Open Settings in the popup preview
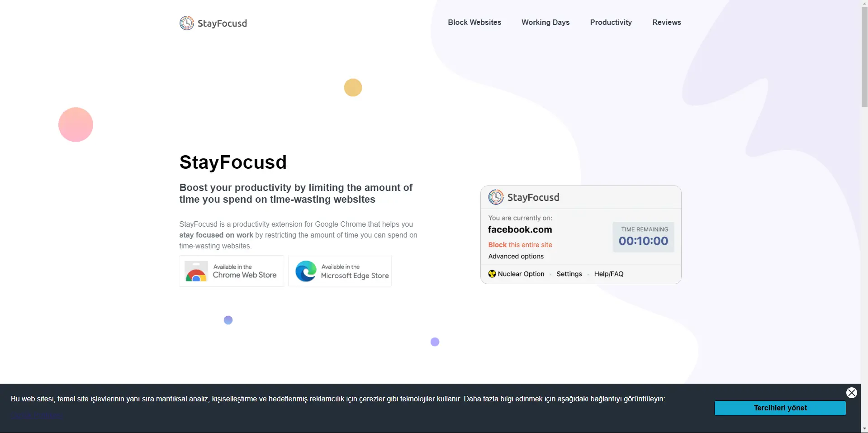Screen dimensions: 868x433 [x=569, y=274]
